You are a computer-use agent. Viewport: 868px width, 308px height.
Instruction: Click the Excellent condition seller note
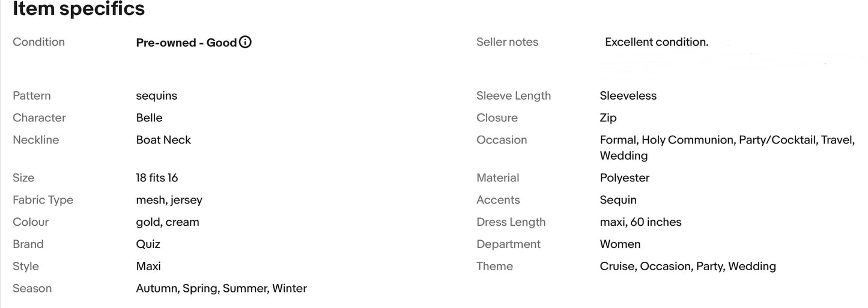click(x=657, y=42)
